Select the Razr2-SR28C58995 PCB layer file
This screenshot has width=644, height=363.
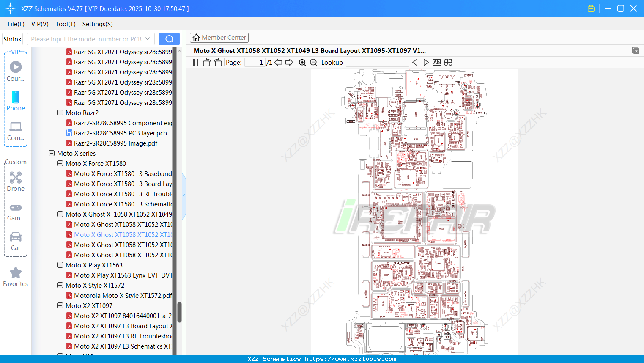click(x=121, y=133)
